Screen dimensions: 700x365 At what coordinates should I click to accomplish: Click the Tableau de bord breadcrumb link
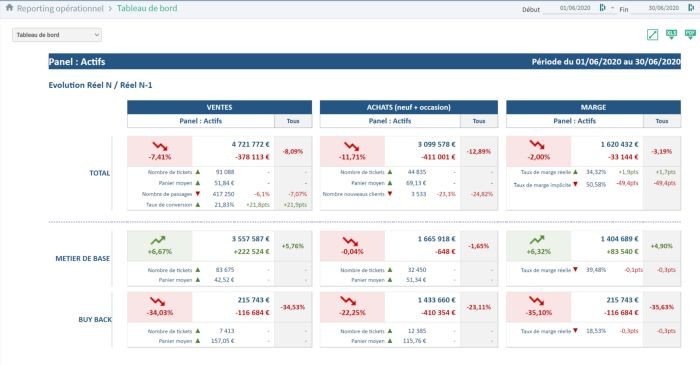147,8
